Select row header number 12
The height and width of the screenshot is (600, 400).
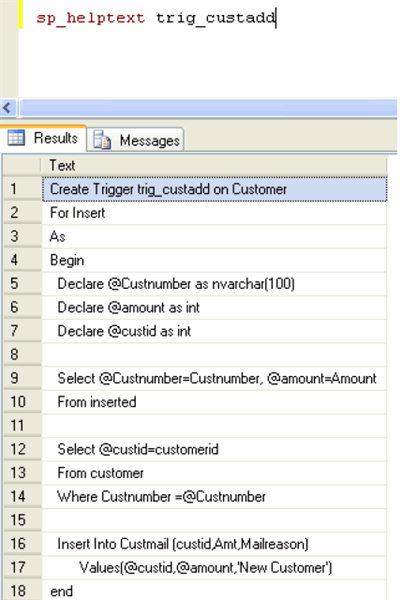click(22, 449)
